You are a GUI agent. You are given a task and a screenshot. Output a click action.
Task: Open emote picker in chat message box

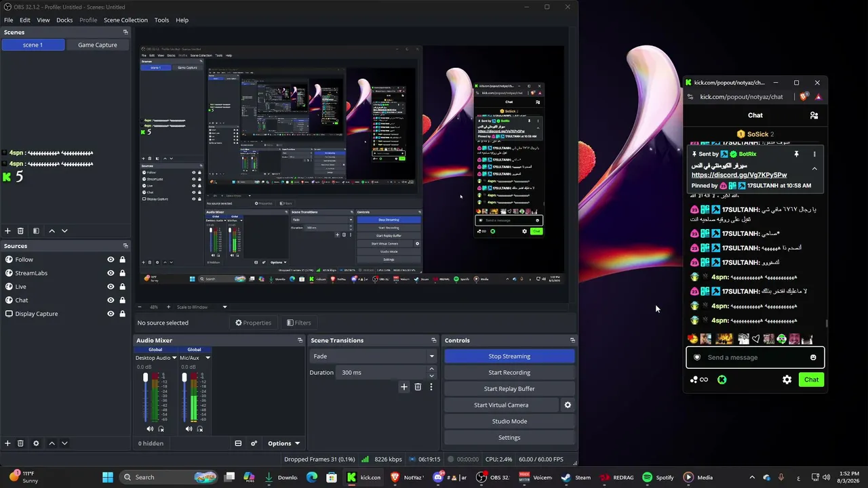pos(813,357)
